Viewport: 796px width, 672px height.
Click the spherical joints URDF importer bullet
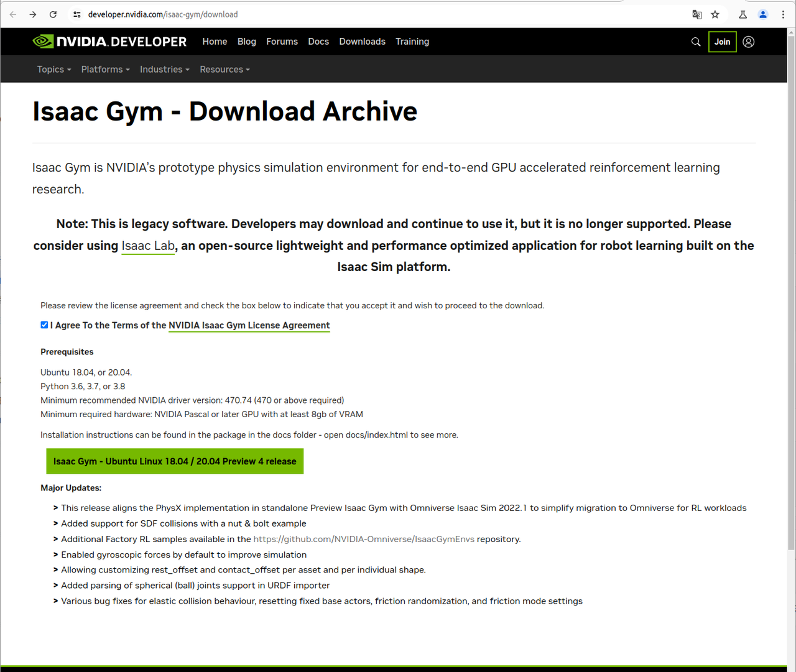tap(195, 586)
